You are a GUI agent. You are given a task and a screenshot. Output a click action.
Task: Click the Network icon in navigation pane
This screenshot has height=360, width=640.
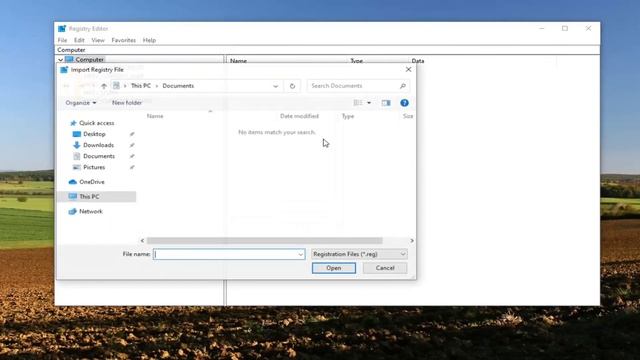click(73, 211)
